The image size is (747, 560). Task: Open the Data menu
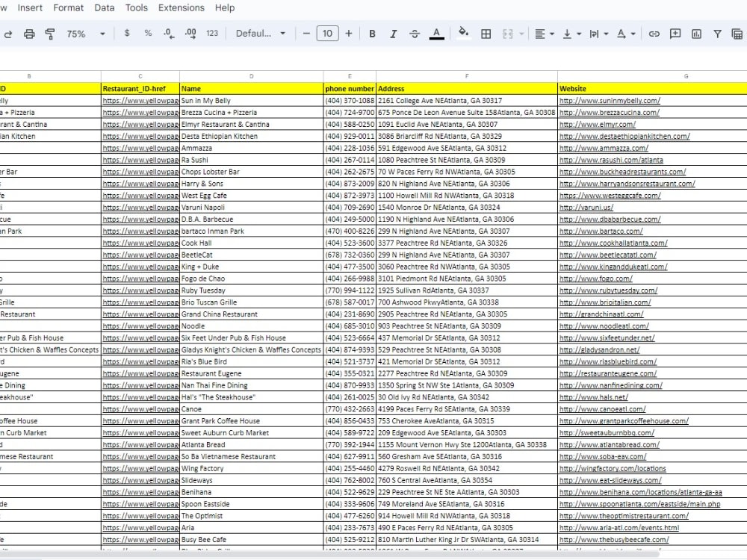(105, 7)
